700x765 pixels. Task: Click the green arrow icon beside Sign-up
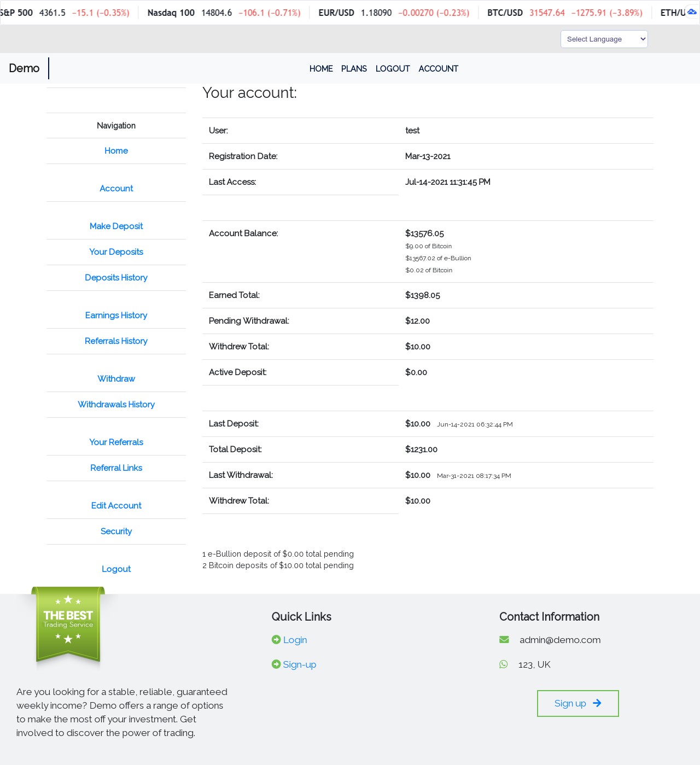pos(276,664)
